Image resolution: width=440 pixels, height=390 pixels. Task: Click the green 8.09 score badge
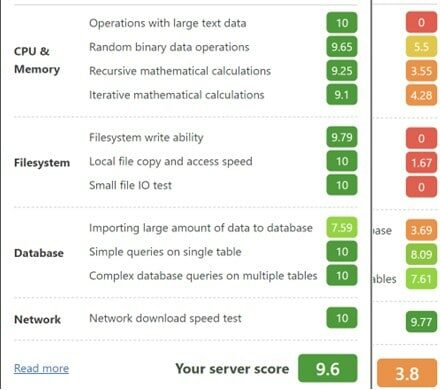pos(421,254)
